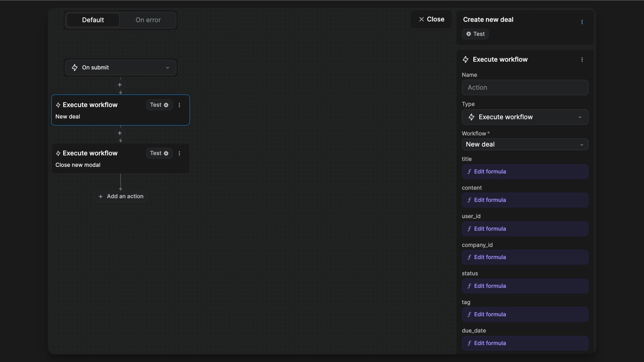Image resolution: width=644 pixels, height=362 pixels.
Task: Click the Add an action button
Action: point(120,196)
